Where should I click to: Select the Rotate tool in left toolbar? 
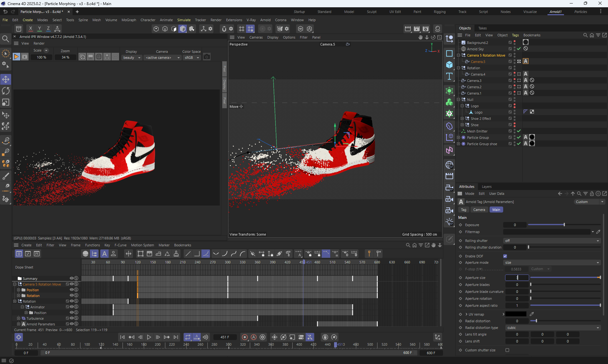point(6,91)
